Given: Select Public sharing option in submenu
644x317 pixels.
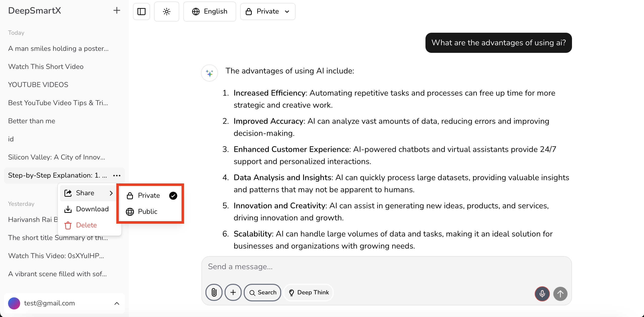Looking at the screenshot, I should (148, 212).
